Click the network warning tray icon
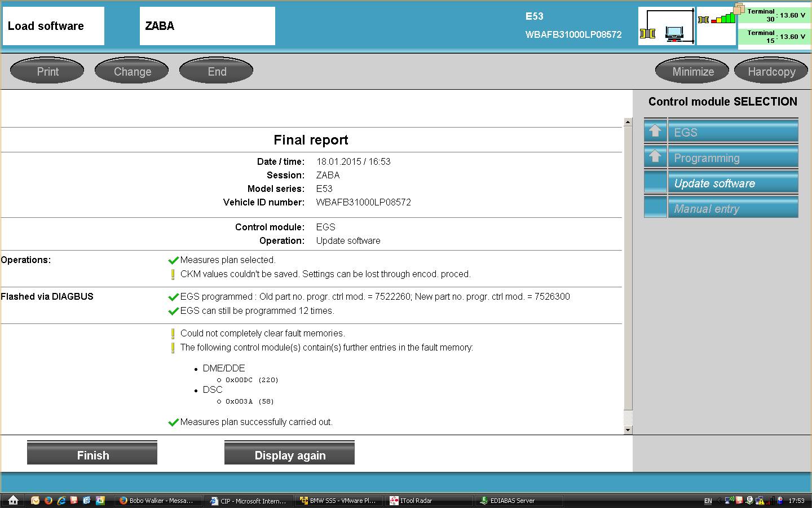The image size is (812, 508). point(760,500)
